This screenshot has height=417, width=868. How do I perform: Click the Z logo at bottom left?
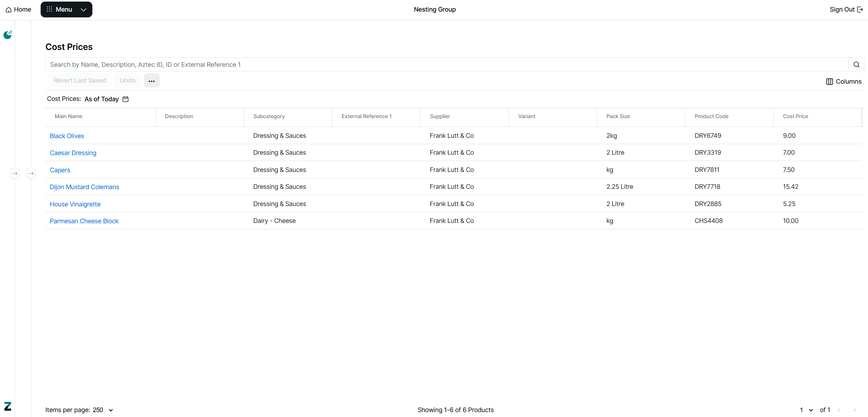pyautogui.click(x=8, y=406)
